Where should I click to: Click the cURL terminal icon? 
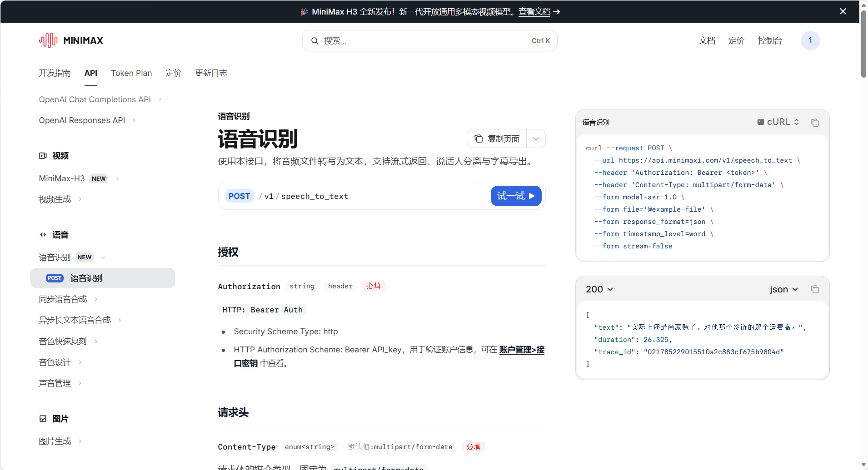(760, 122)
